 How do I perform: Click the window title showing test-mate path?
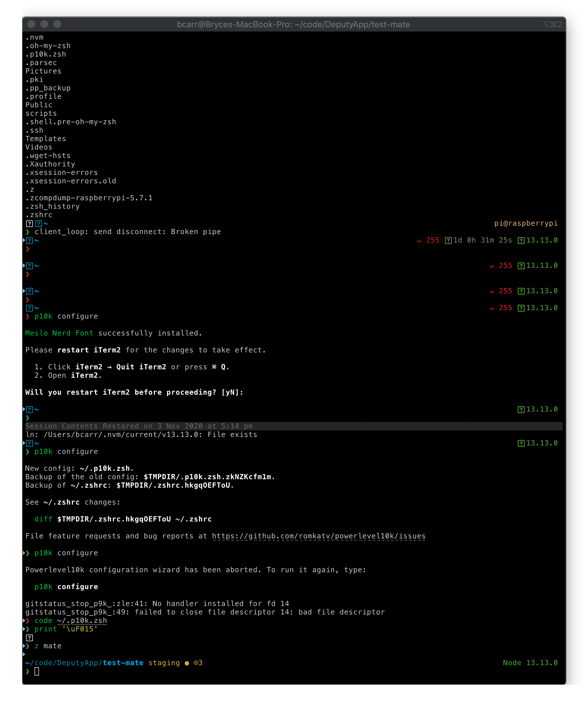click(x=294, y=24)
